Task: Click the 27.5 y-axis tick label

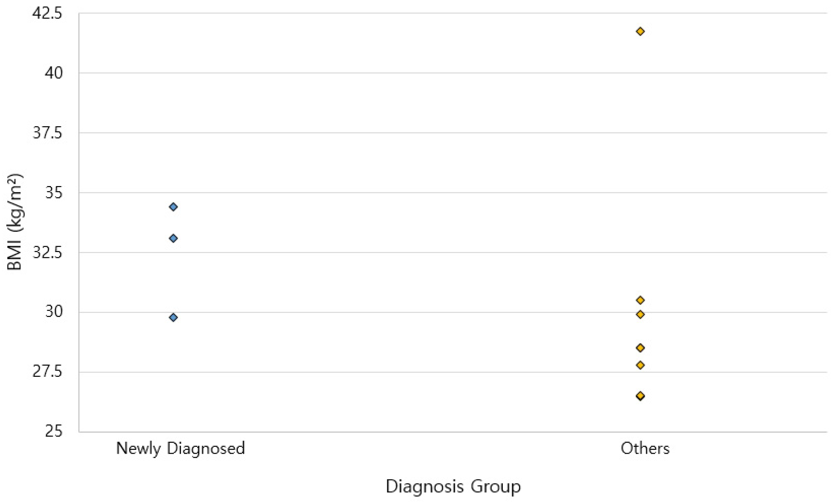Action: coord(47,372)
